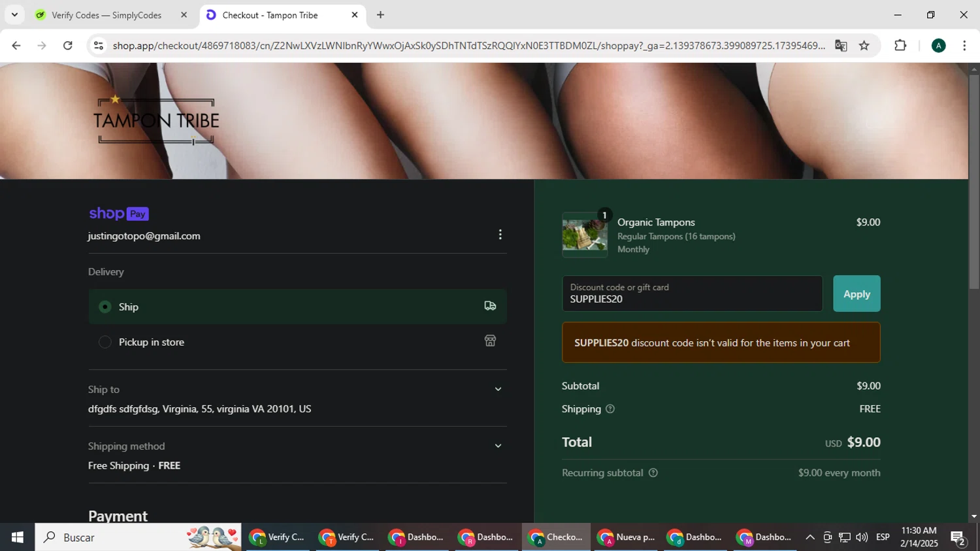The width and height of the screenshot is (980, 551).
Task: Click the justingotopo@gmail.com email text
Action: pos(144,236)
